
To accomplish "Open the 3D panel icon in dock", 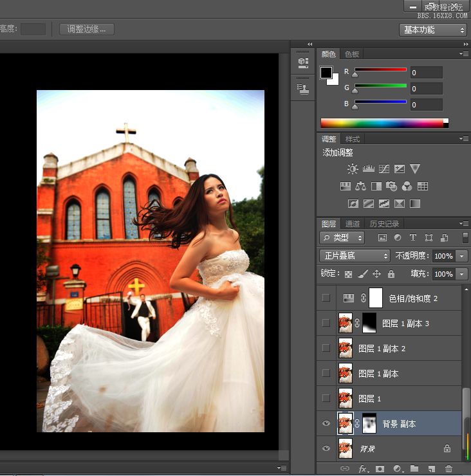I will tap(303, 62).
